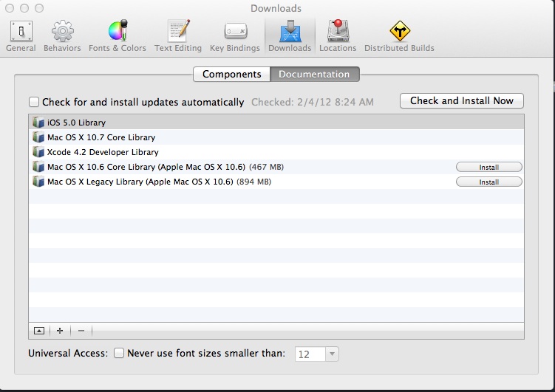Viewport: 555px width, 392px height.
Task: Open the minimum font size dropdown arrow
Action: coord(332,354)
